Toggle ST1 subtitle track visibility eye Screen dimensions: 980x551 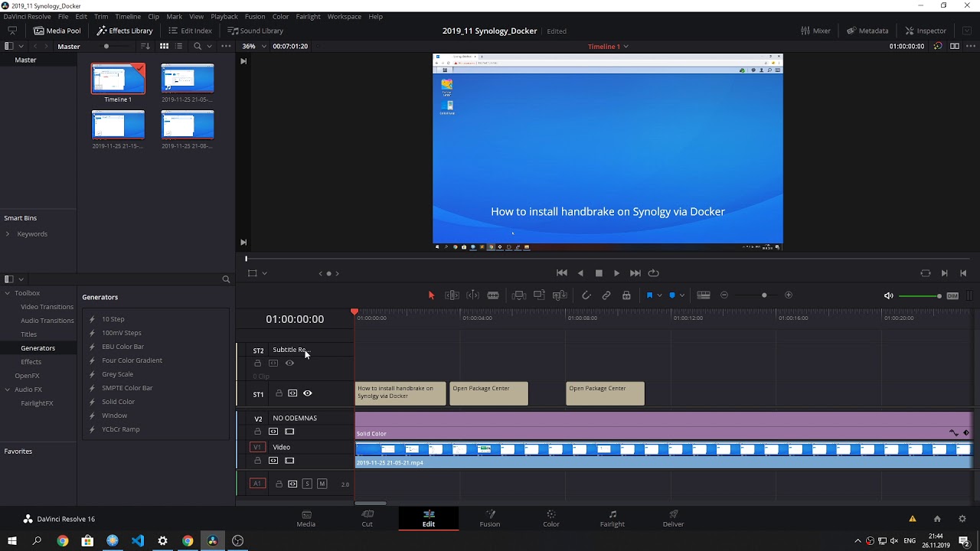(x=308, y=393)
